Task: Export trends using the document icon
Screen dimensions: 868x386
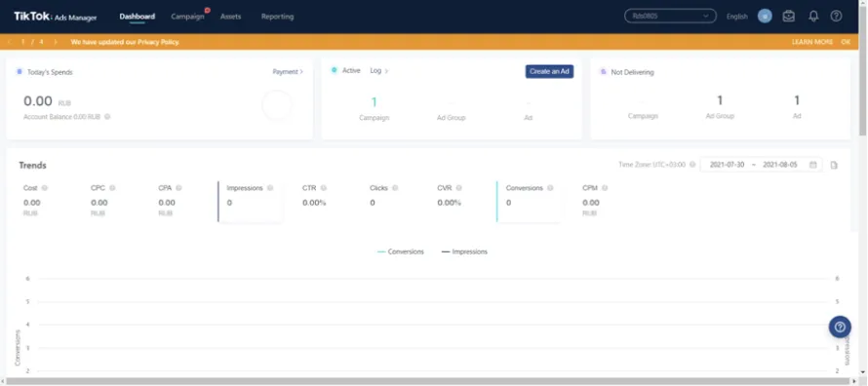Action: pos(834,165)
